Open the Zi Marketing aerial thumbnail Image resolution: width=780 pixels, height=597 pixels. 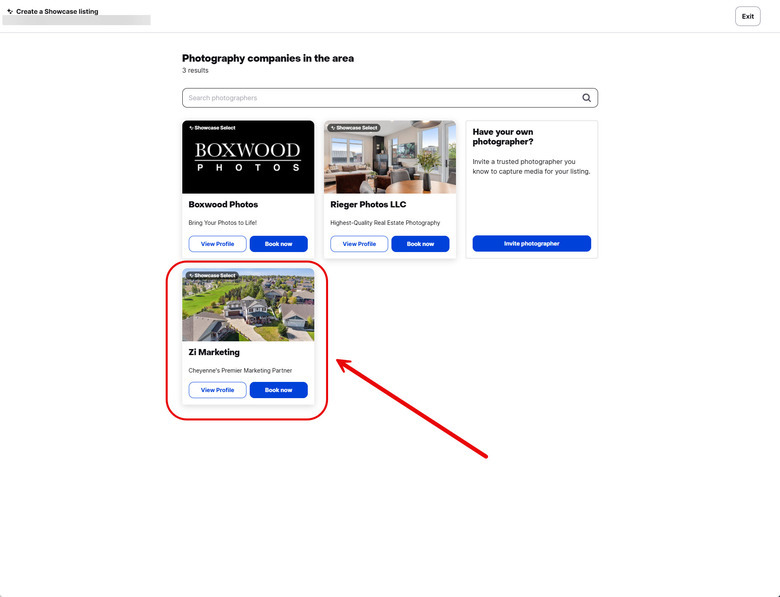click(x=248, y=304)
